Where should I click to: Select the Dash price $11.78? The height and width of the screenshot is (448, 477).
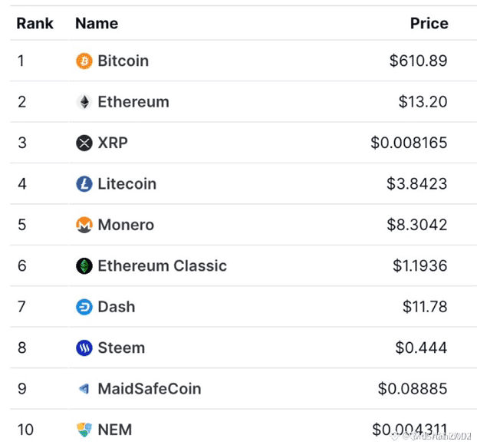(425, 307)
